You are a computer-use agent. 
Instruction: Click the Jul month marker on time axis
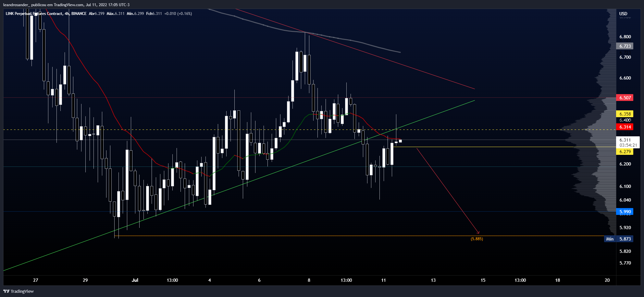(135, 280)
